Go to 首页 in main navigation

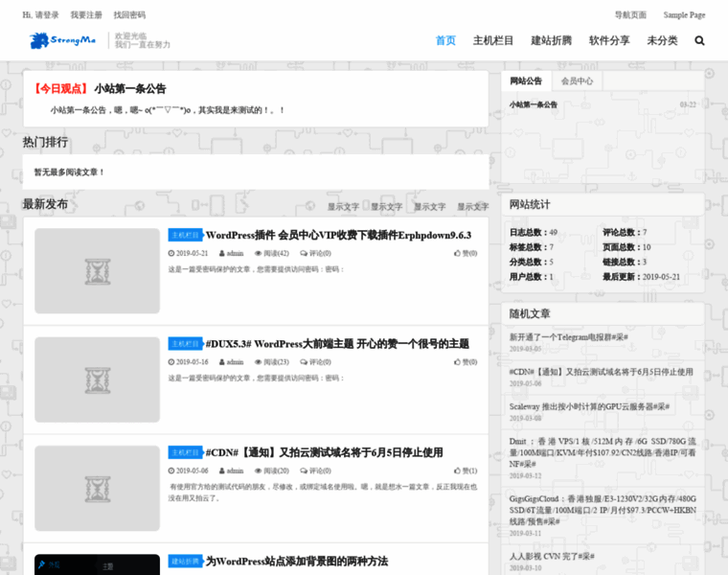[x=445, y=41]
